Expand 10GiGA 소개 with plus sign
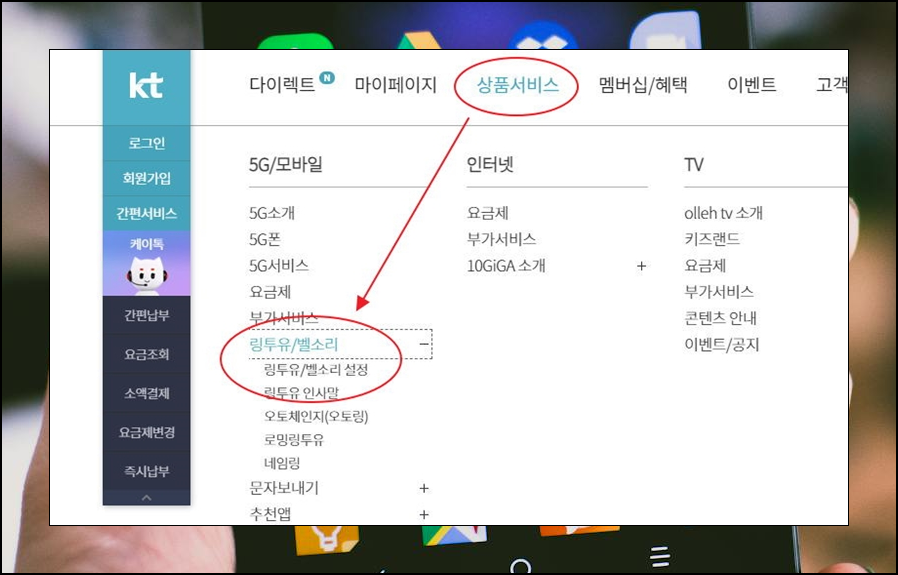Viewport: 898px width, 575px height. 641,266
